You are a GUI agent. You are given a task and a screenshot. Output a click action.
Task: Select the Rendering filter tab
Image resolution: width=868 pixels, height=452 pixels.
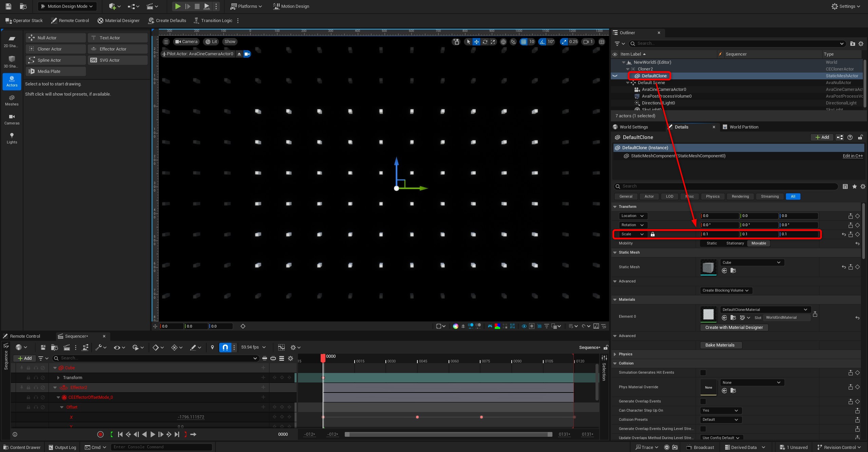(x=740, y=197)
